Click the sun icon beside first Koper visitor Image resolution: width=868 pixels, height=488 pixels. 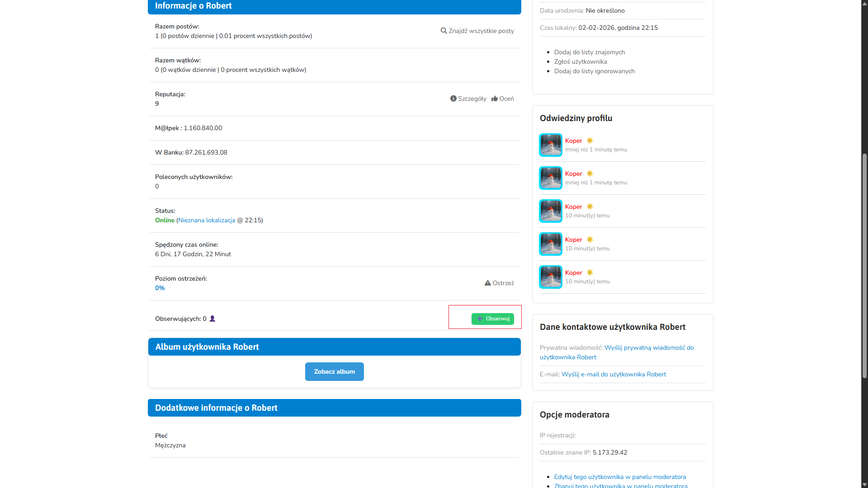[590, 141]
